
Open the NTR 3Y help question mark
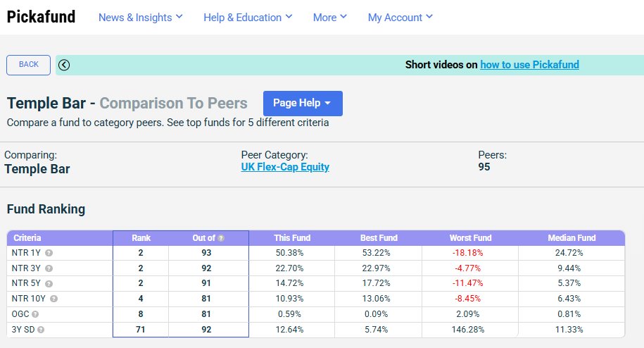coord(49,268)
